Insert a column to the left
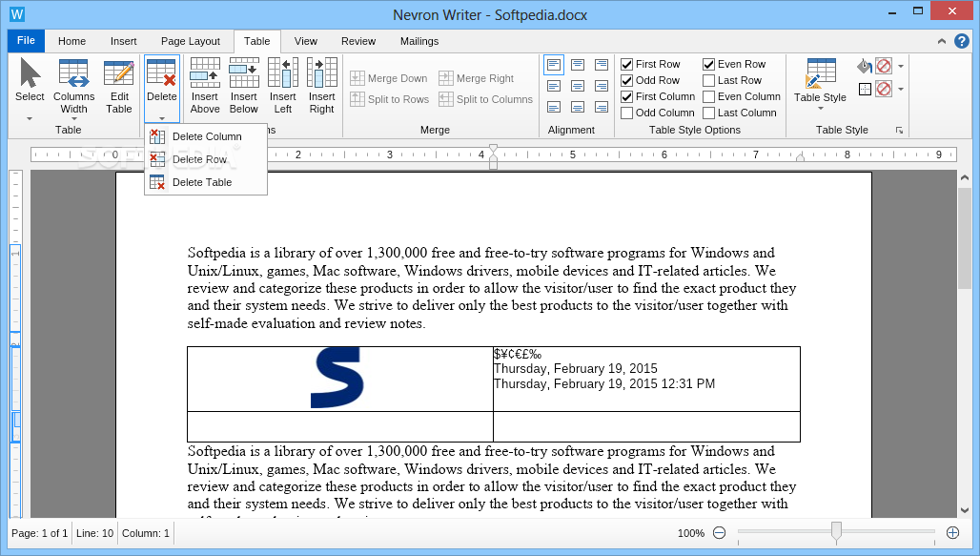 pos(283,86)
